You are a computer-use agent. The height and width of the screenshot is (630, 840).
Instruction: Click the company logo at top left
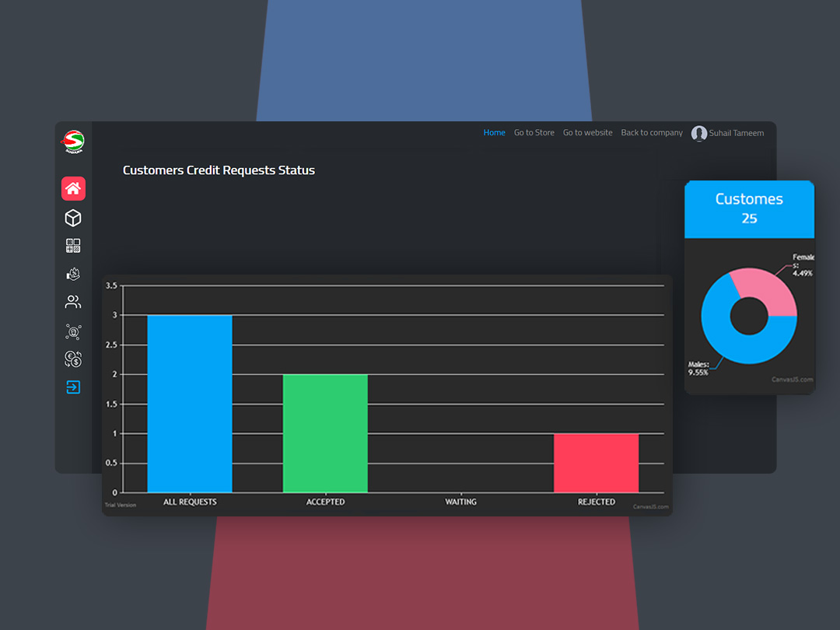(x=73, y=142)
